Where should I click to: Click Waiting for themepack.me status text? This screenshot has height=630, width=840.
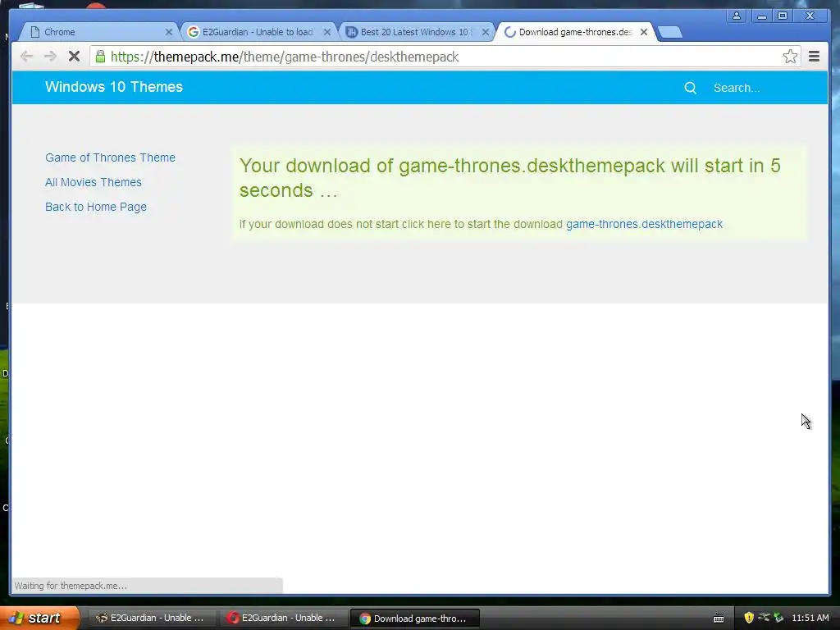pyautogui.click(x=71, y=586)
